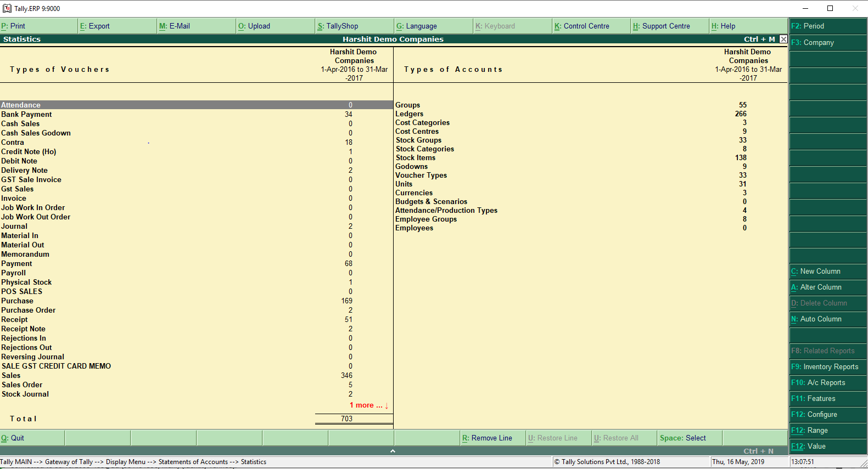
Task: Click F12: Value button
Action: (828, 446)
